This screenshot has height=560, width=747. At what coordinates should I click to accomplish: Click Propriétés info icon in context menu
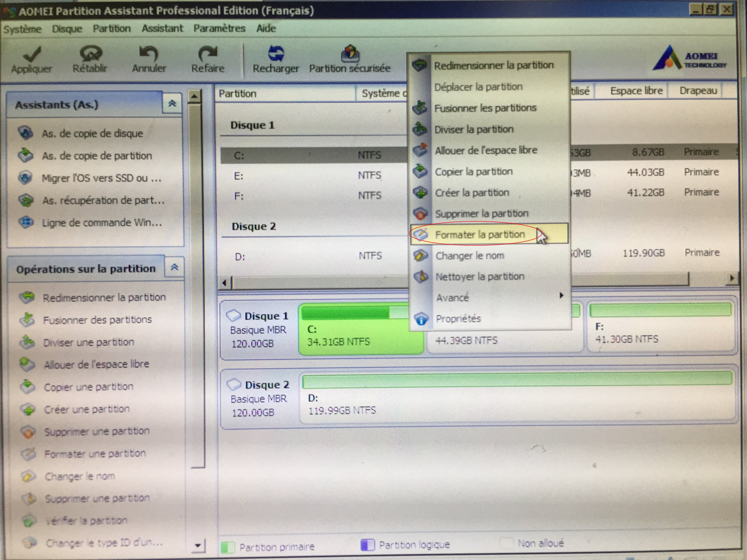coord(421,319)
